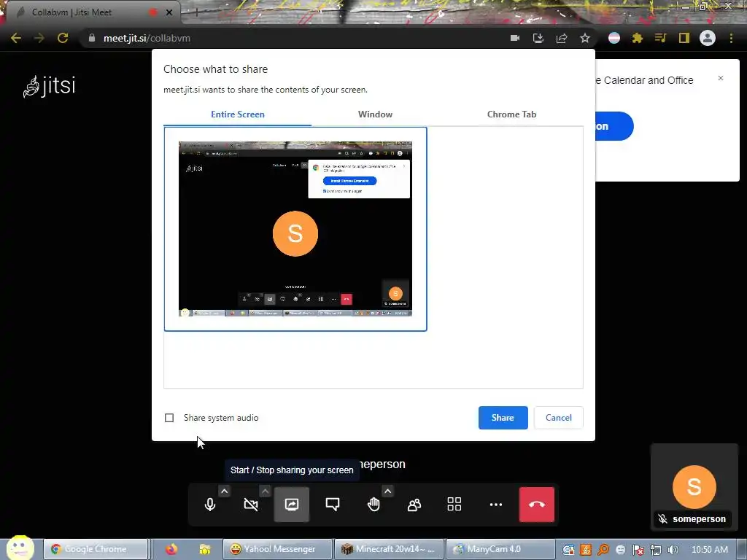Open the media control toolbar icon
Image resolution: width=747 pixels, height=560 pixels.
pos(661,38)
